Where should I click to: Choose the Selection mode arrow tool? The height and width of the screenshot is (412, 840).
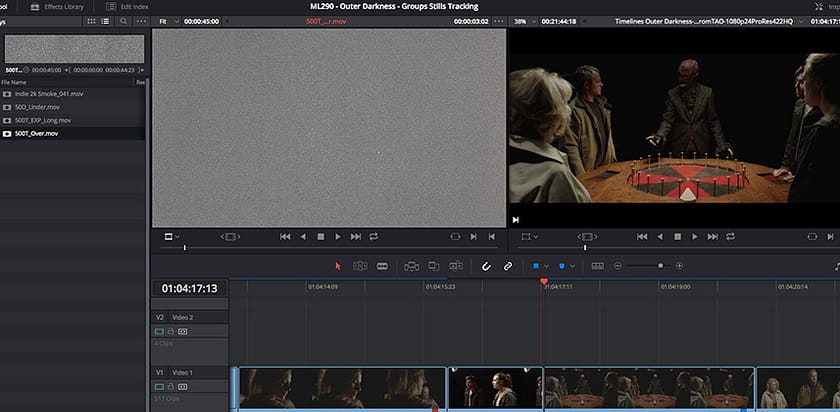tap(338, 266)
